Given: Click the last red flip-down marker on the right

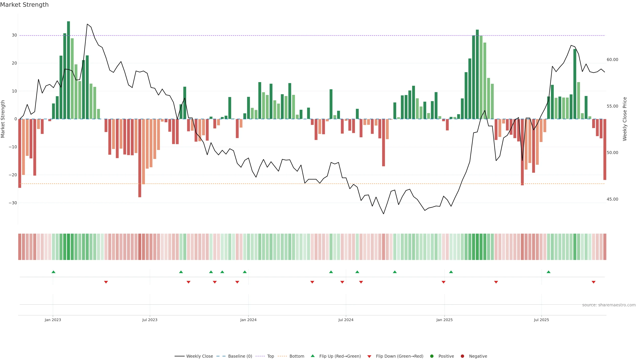Looking at the screenshot, I should 594,282.
